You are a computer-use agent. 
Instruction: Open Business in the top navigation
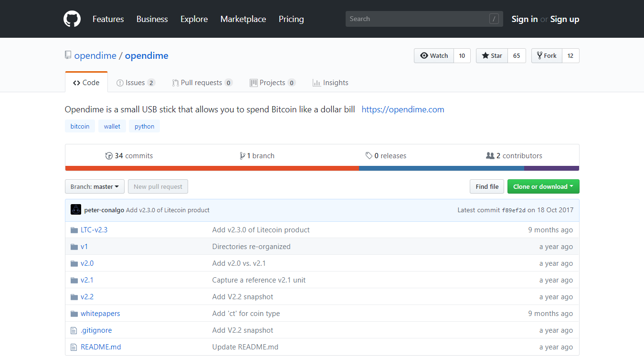152,19
